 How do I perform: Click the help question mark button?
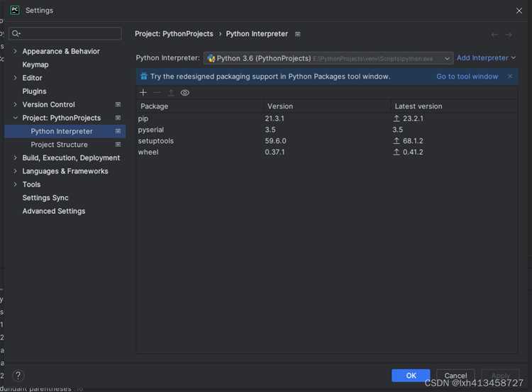(18, 375)
